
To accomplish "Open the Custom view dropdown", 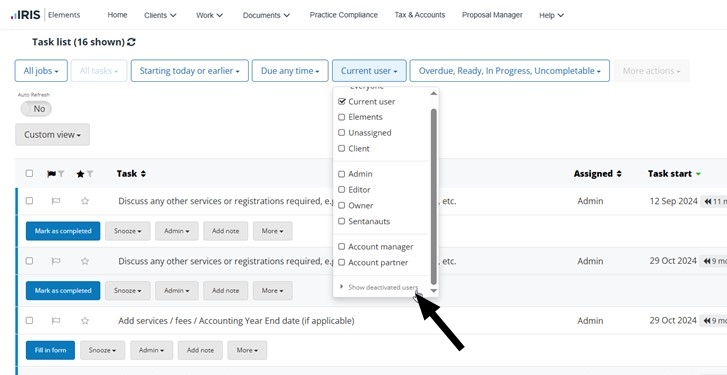I will coord(52,135).
